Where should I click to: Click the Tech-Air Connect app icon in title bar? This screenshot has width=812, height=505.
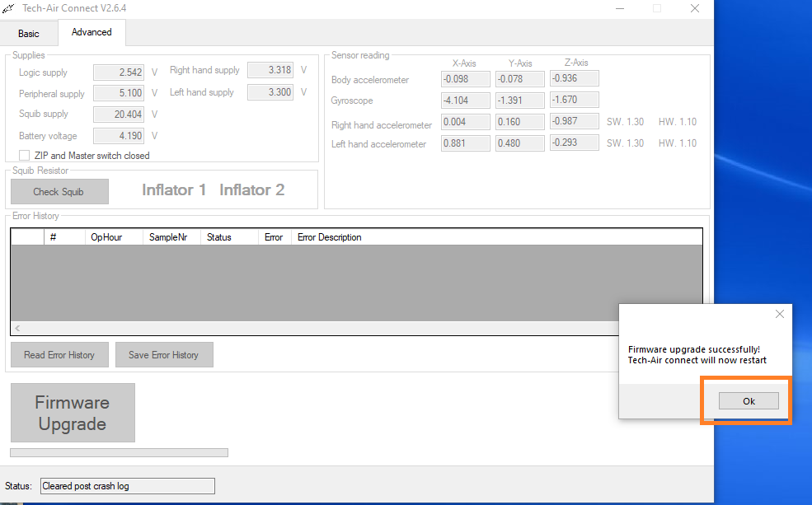click(8, 8)
